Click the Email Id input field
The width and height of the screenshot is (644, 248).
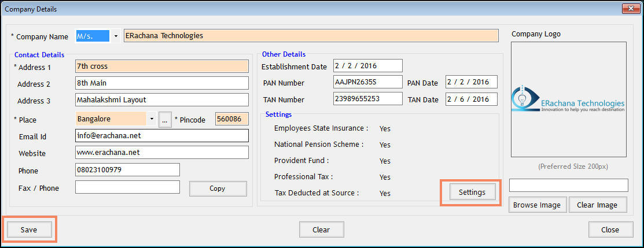[x=162, y=135]
